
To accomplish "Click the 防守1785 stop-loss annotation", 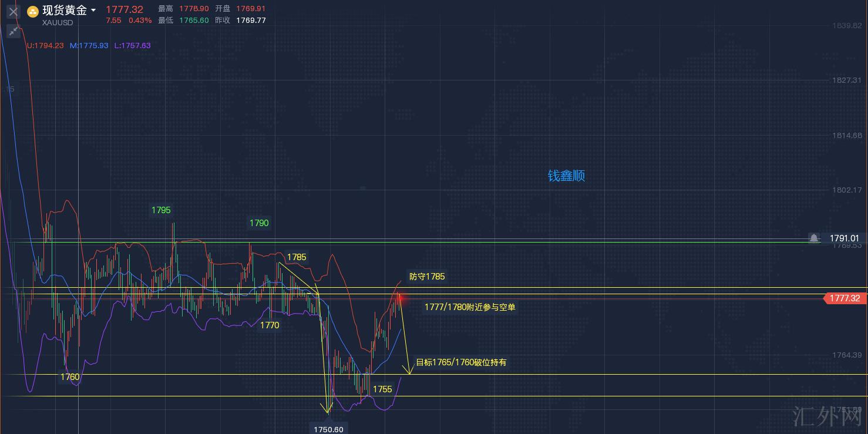I will coord(427,277).
